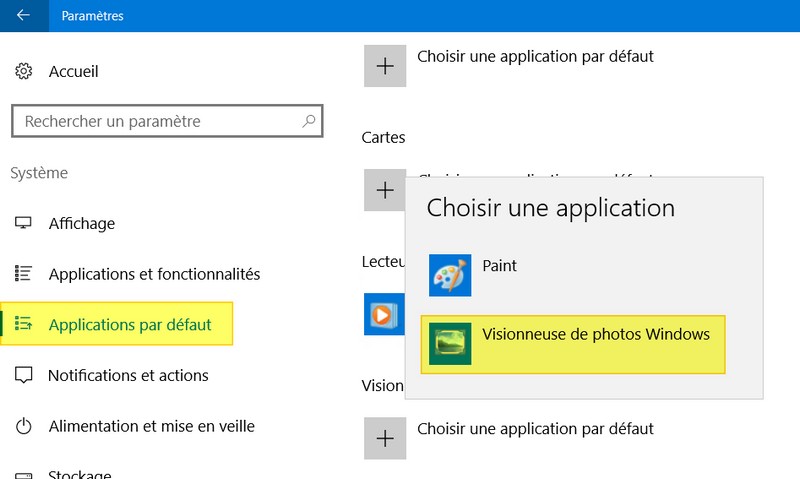
Task: Click the Visionneuse de photos icon
Action: click(450, 344)
